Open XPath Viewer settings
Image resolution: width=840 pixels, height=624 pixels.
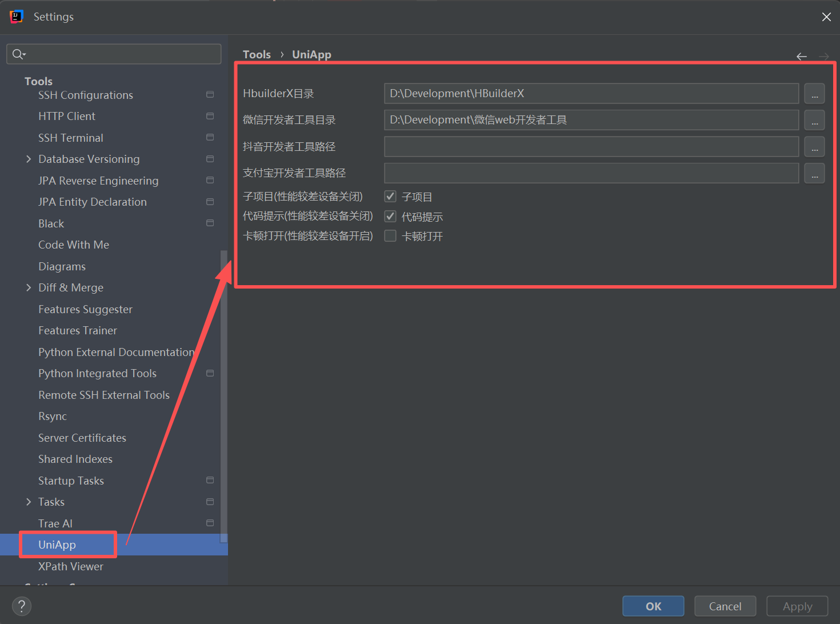point(71,566)
